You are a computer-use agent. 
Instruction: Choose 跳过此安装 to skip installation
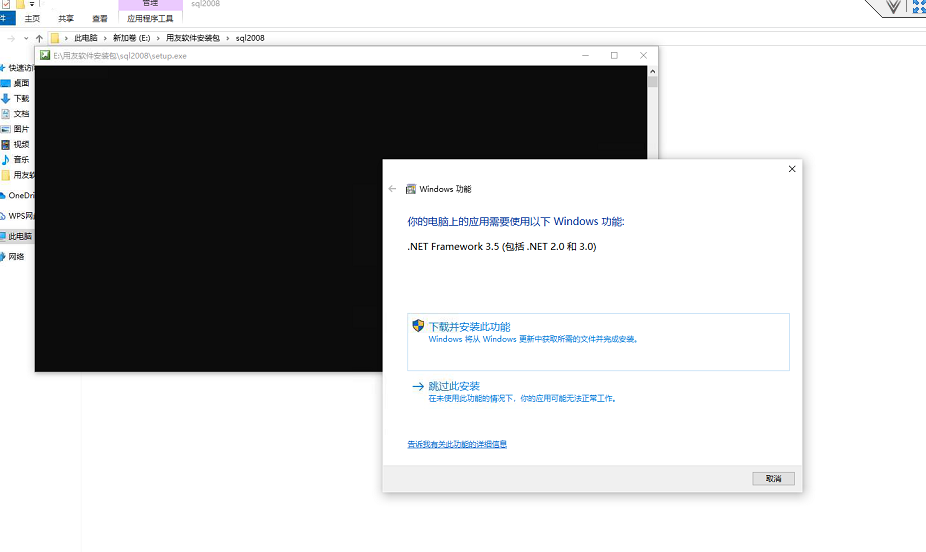(x=454, y=386)
